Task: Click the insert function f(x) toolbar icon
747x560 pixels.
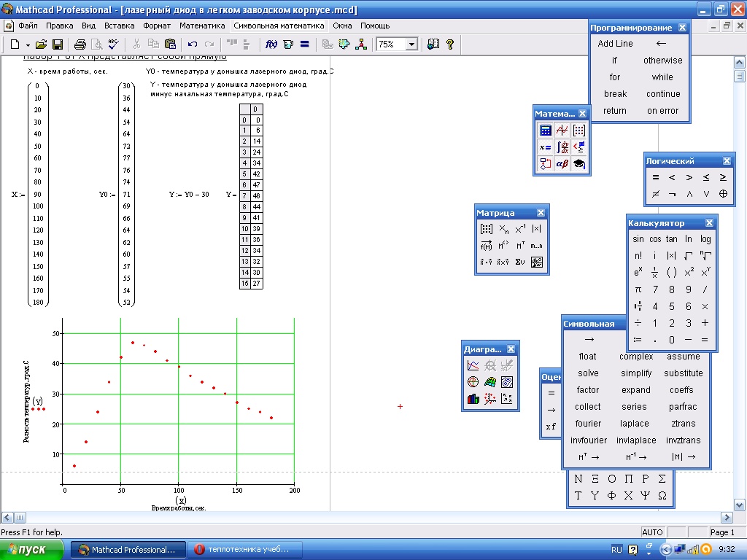Action: click(271, 44)
